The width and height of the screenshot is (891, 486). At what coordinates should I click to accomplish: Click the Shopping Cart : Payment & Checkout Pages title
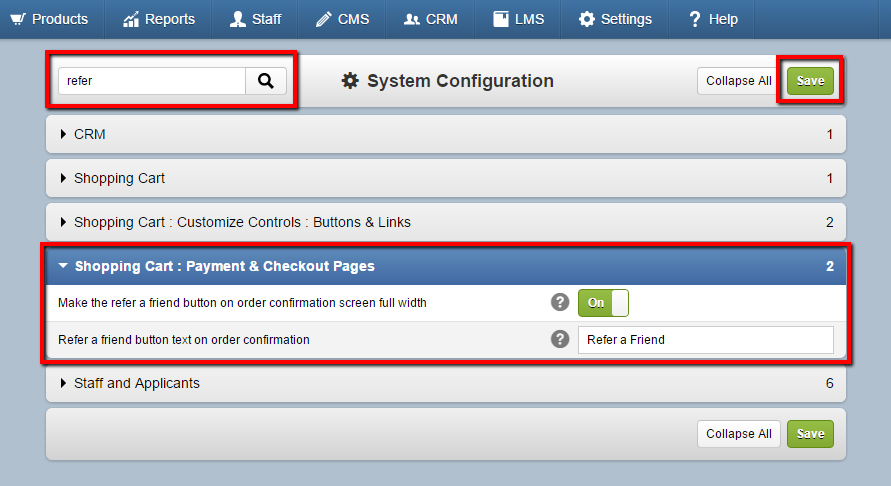tap(224, 266)
